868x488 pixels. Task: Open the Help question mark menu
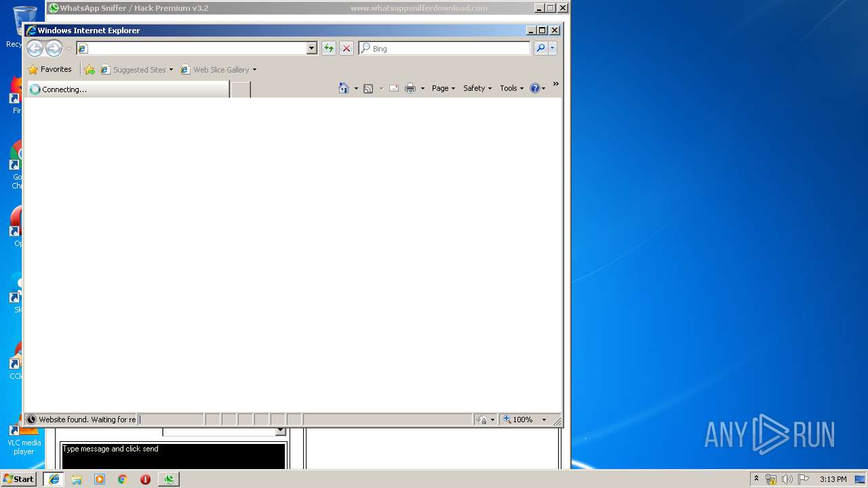[537, 88]
